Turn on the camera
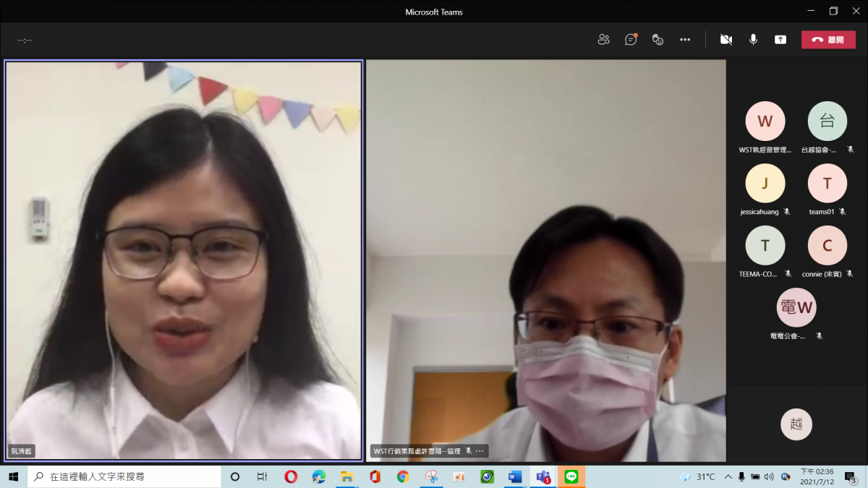868x488 pixels. pyautogui.click(x=726, y=40)
